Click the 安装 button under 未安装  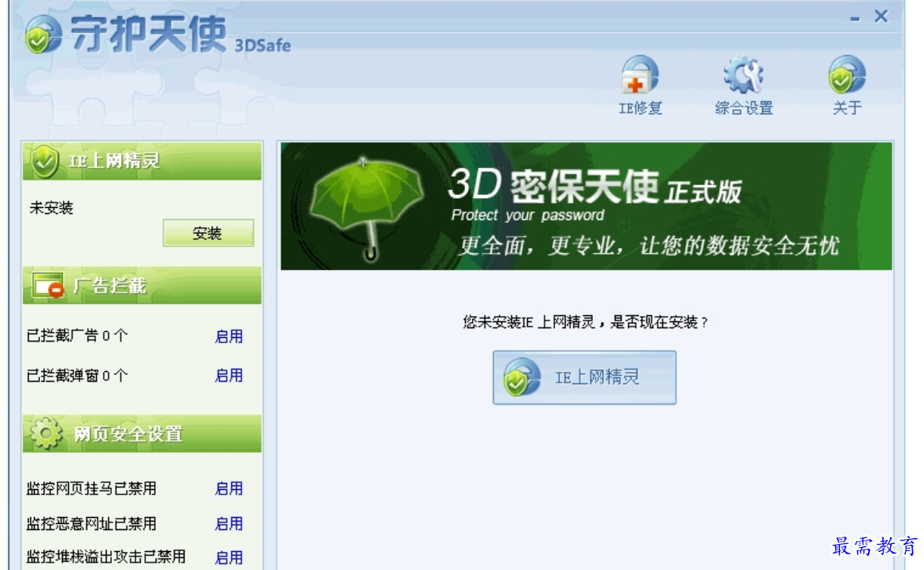(208, 234)
